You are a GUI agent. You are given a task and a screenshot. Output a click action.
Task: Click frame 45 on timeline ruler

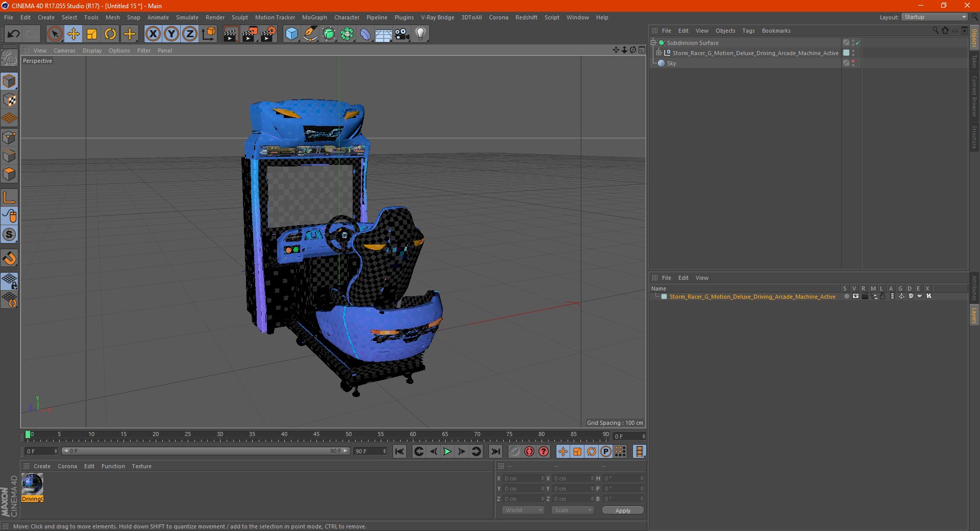tap(316, 437)
